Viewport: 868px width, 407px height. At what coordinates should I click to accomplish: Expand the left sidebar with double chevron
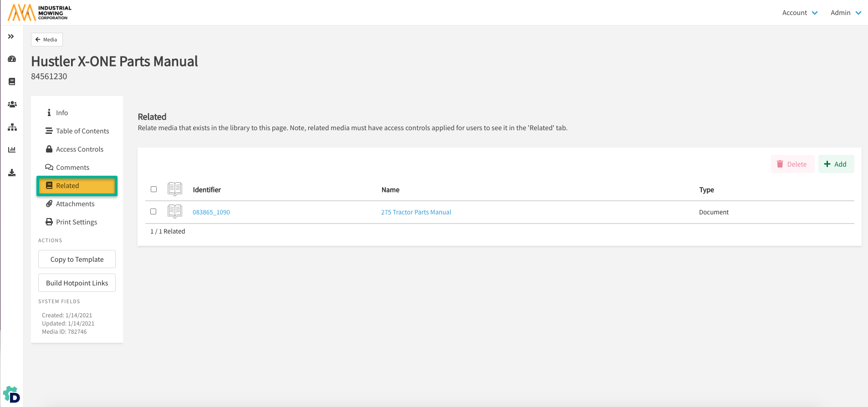(11, 36)
